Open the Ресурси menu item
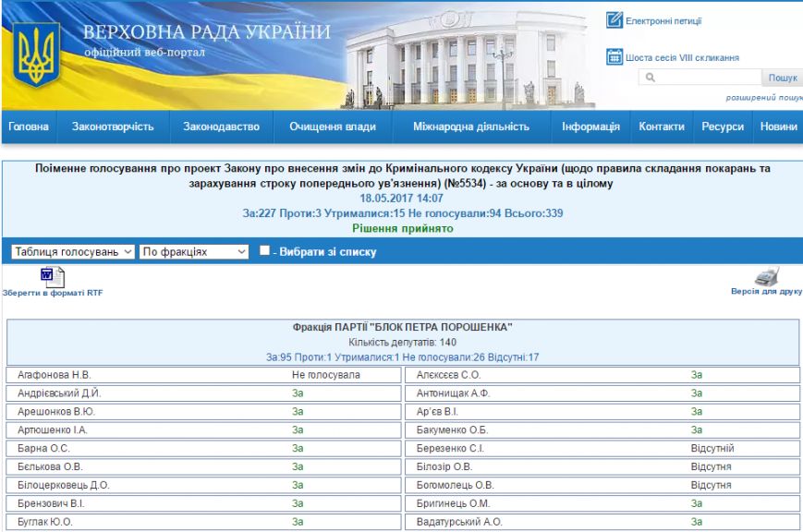 723,127
